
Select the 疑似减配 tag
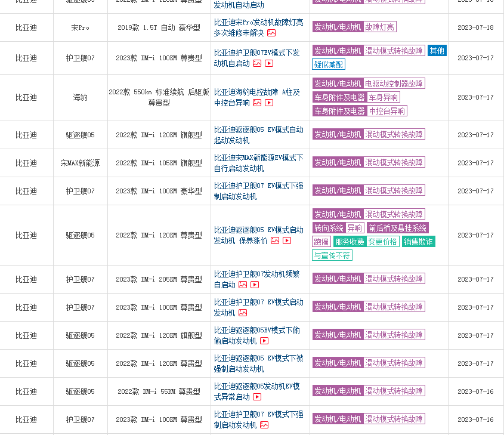pos(329,64)
